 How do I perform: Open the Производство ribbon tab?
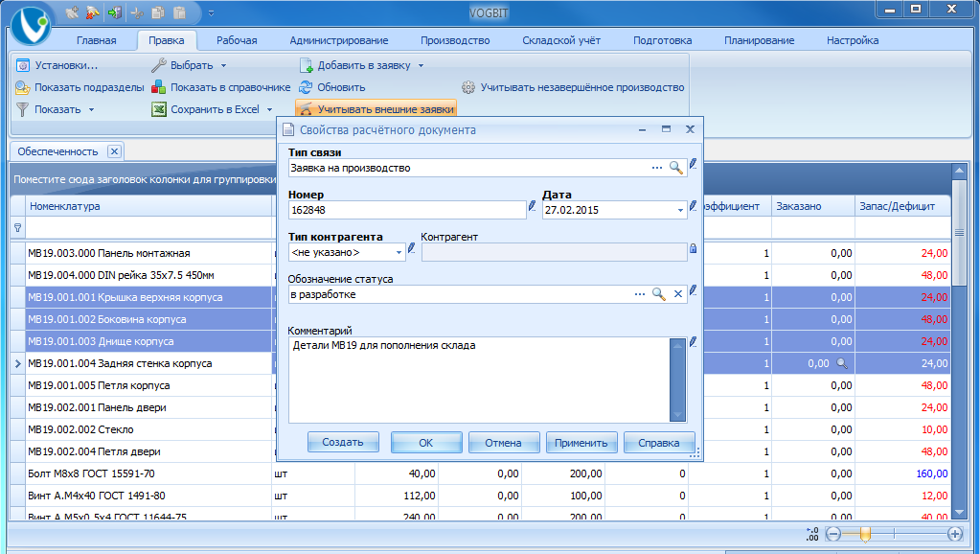(455, 40)
